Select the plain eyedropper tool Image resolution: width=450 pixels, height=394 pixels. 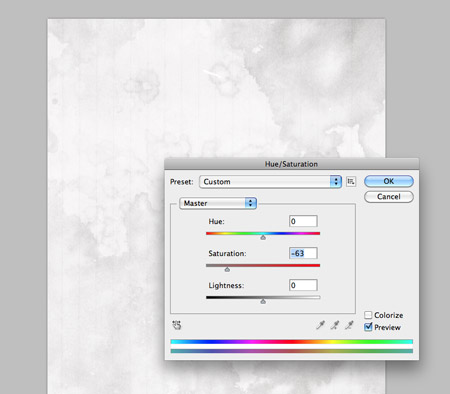[320, 325]
